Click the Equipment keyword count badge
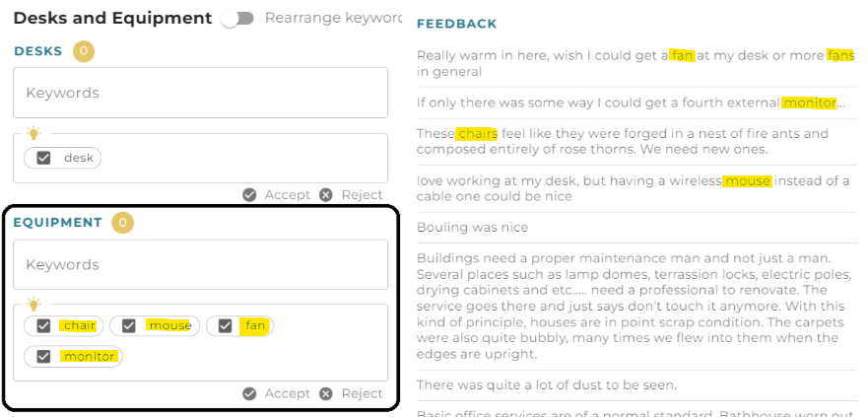Screen dimensions: 868x417 (x=123, y=223)
